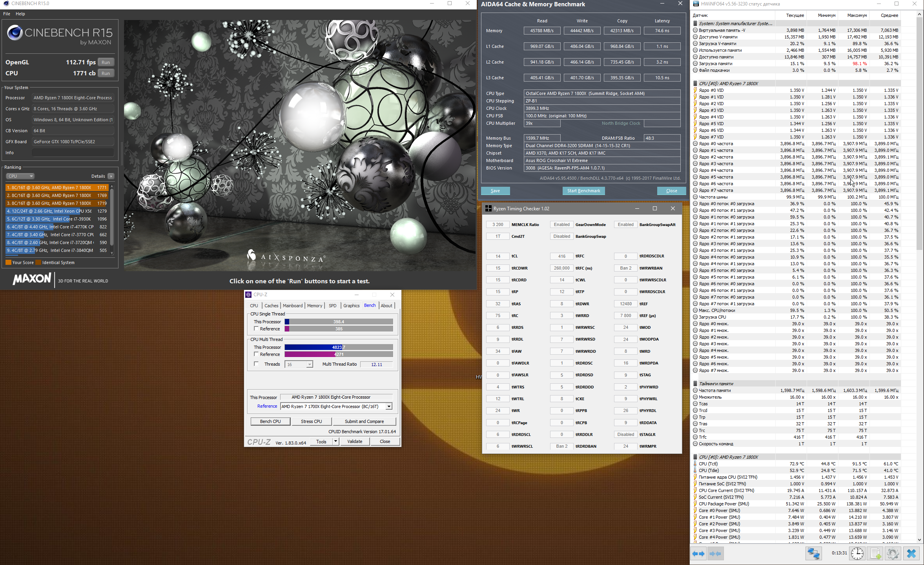Screen dimensions: 924x565
Task: Click the HWiNFO expand columns arrows icon
Action: point(698,554)
